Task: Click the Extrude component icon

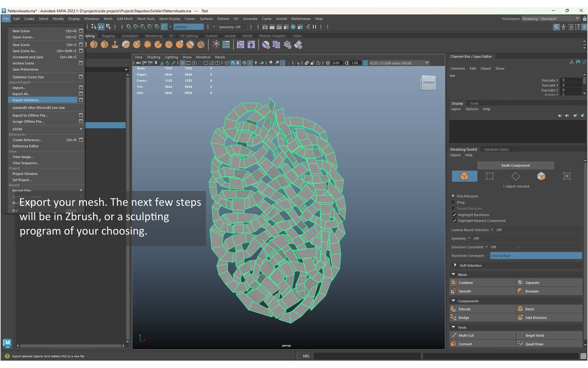Action: coord(453,309)
